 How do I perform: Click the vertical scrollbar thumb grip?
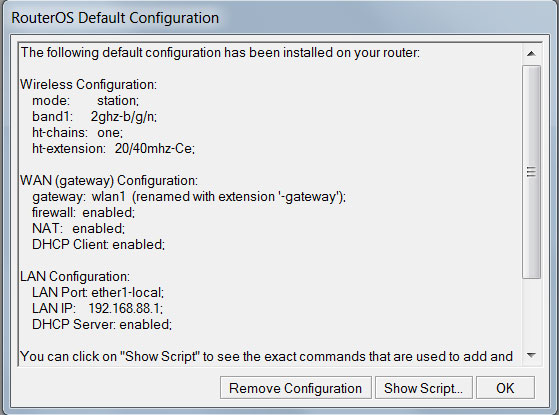531,172
